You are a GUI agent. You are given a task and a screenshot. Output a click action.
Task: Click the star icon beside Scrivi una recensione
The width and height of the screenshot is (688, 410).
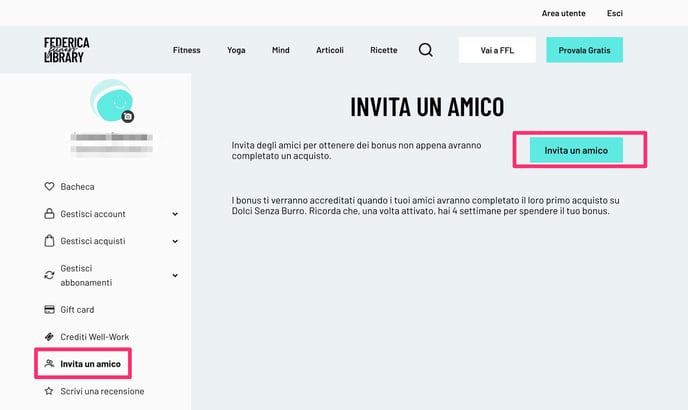(49, 391)
